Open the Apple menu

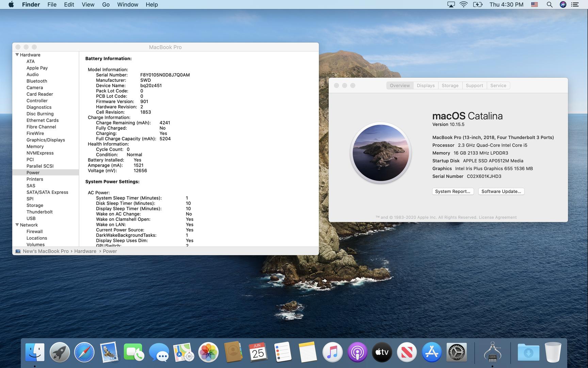(x=11, y=4)
